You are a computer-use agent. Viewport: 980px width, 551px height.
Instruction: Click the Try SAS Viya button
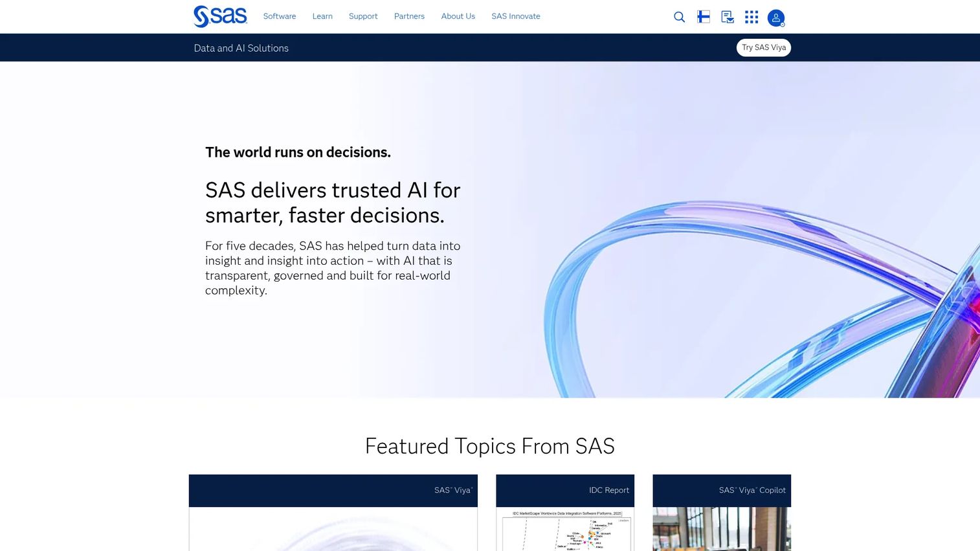tap(764, 47)
